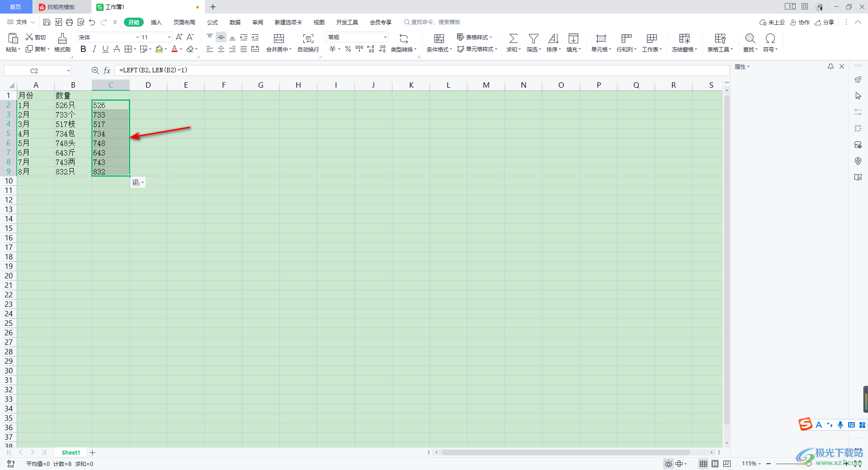Image resolution: width=868 pixels, height=470 pixels.
Task: Click the Wrap Text (自动换行) icon
Action: click(x=308, y=38)
